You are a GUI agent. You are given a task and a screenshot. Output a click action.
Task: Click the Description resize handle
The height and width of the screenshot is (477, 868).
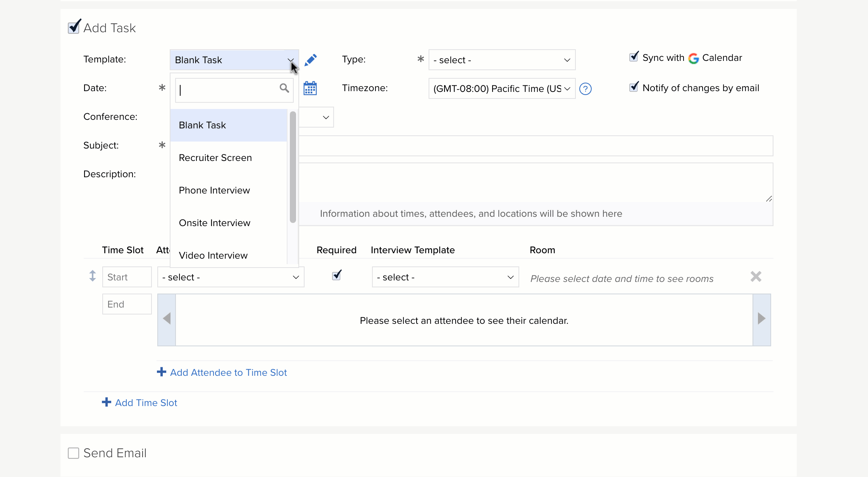769,199
